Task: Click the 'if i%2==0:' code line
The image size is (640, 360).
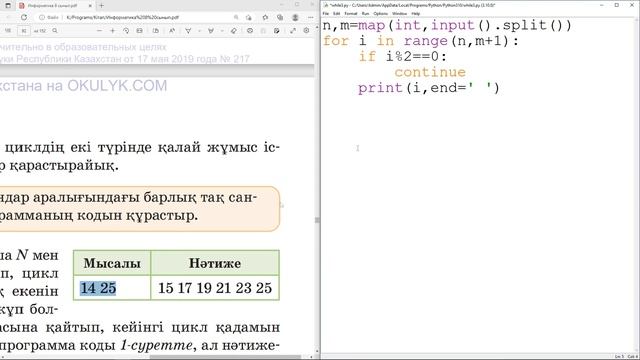Action: pos(402,56)
